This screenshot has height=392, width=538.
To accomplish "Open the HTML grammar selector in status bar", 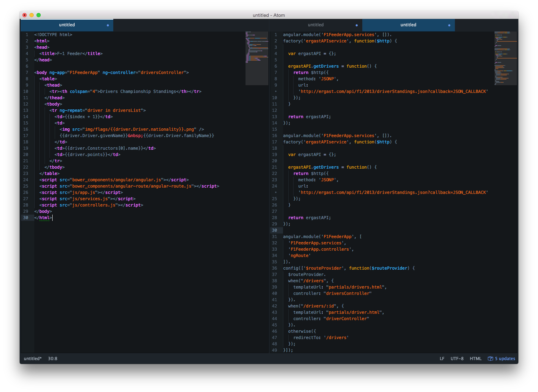I will [475, 358].
